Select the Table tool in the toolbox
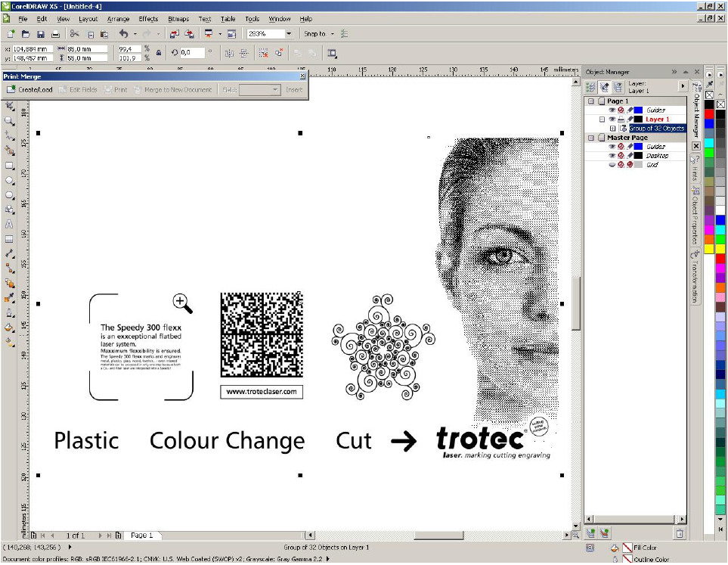This screenshot has width=728, height=565. click(9, 239)
